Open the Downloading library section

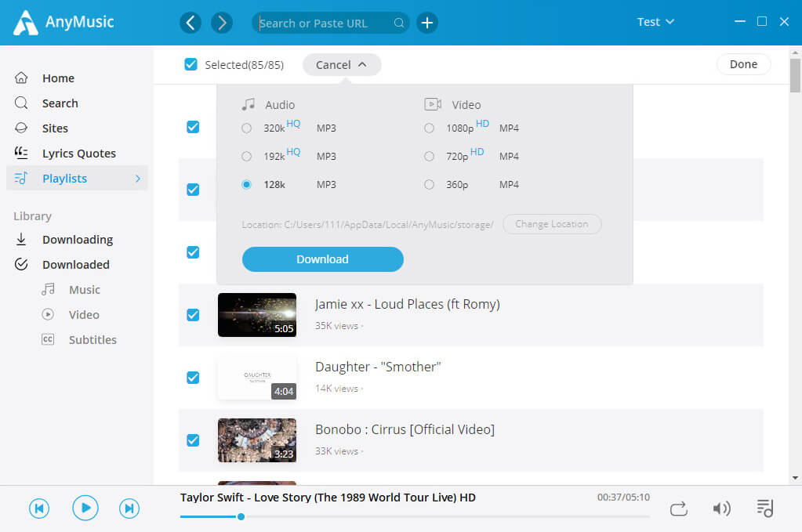pos(77,240)
